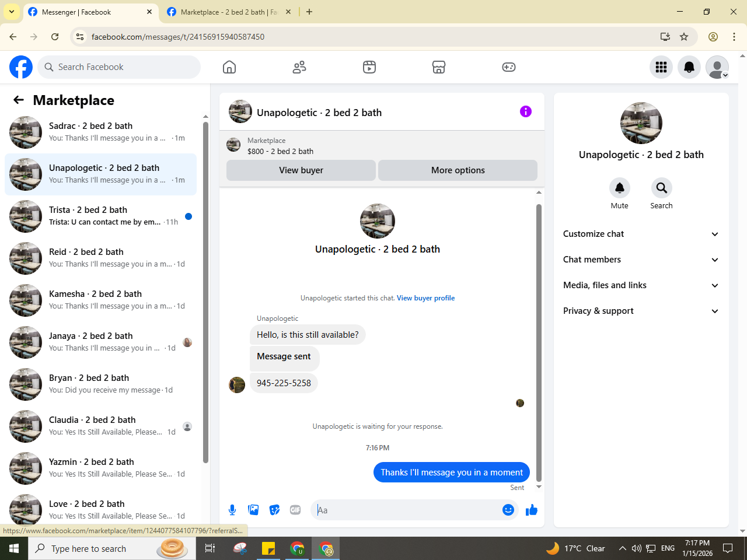Expand the Privacy & support section

tap(641, 311)
